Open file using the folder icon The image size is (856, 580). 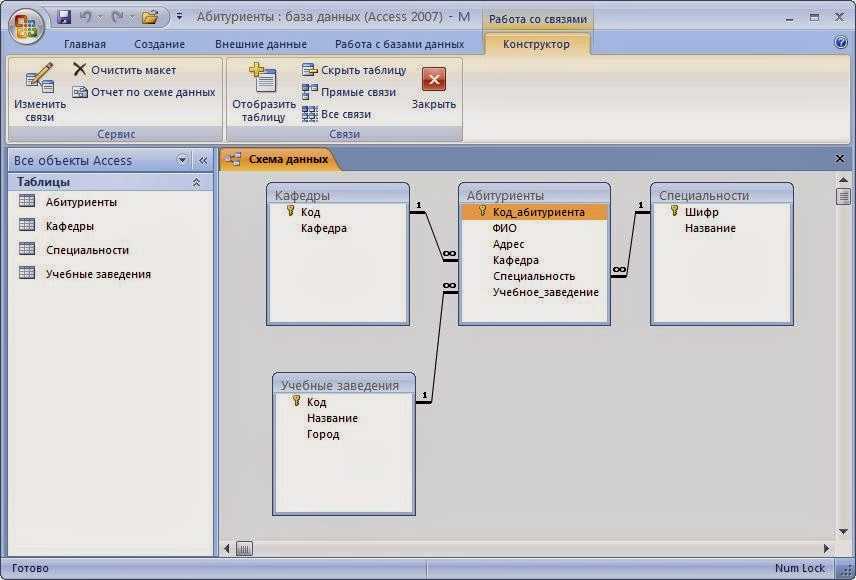[150, 17]
